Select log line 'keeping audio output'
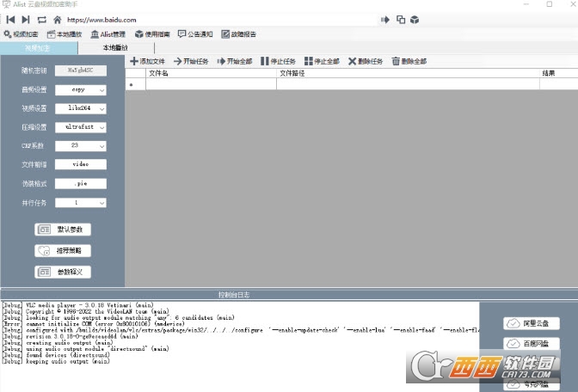578x392 pixels. [56, 361]
